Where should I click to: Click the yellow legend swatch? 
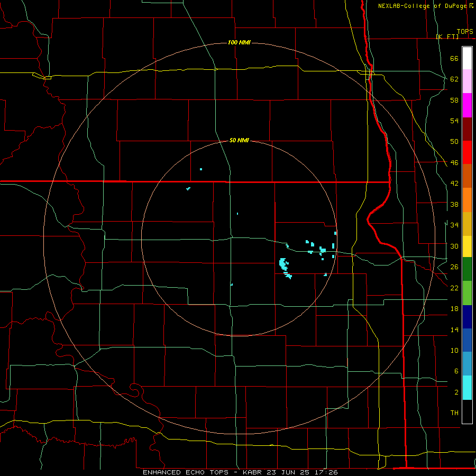[x=467, y=246]
